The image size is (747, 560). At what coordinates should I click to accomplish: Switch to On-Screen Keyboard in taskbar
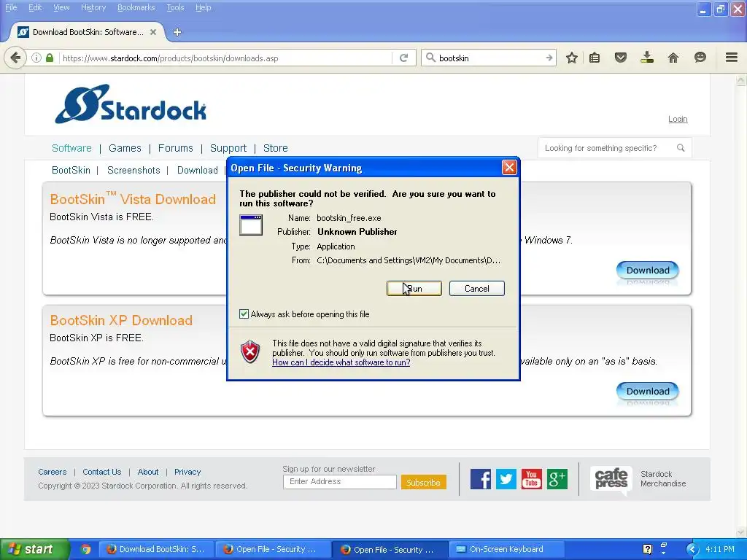507,549
